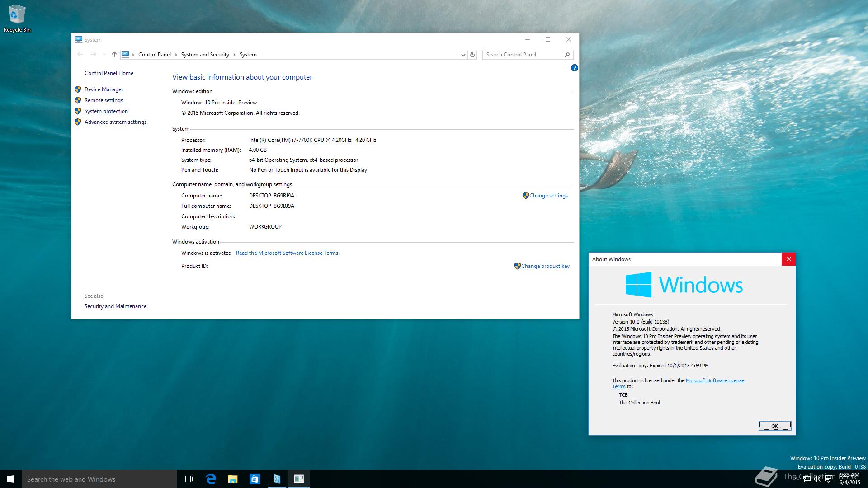This screenshot has height=488, width=868.
Task: Click the search magnifier icon
Action: (x=567, y=55)
